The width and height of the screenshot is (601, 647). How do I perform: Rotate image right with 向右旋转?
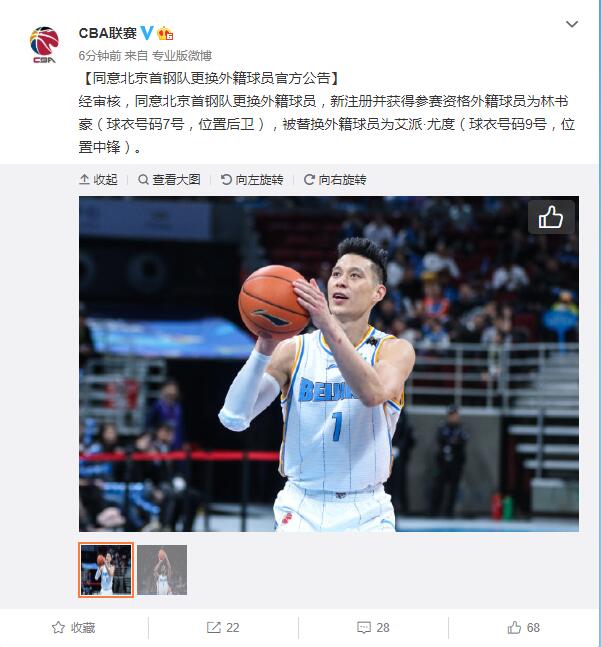point(335,179)
